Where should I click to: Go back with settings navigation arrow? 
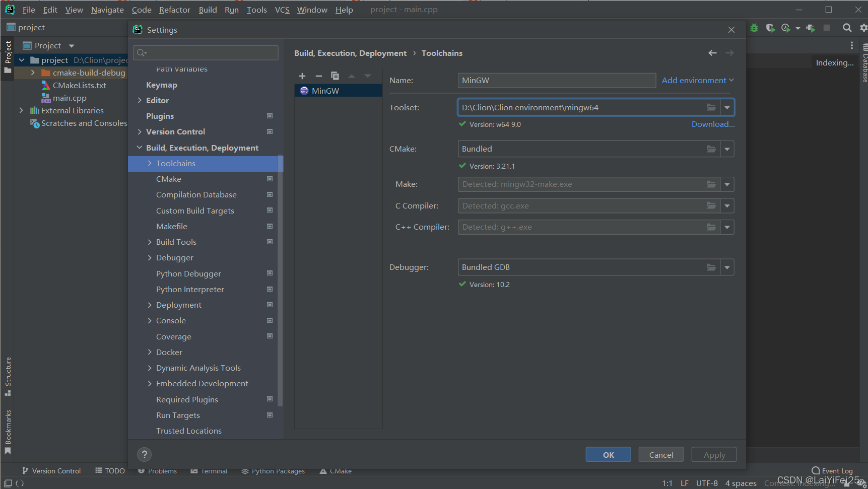coord(712,53)
